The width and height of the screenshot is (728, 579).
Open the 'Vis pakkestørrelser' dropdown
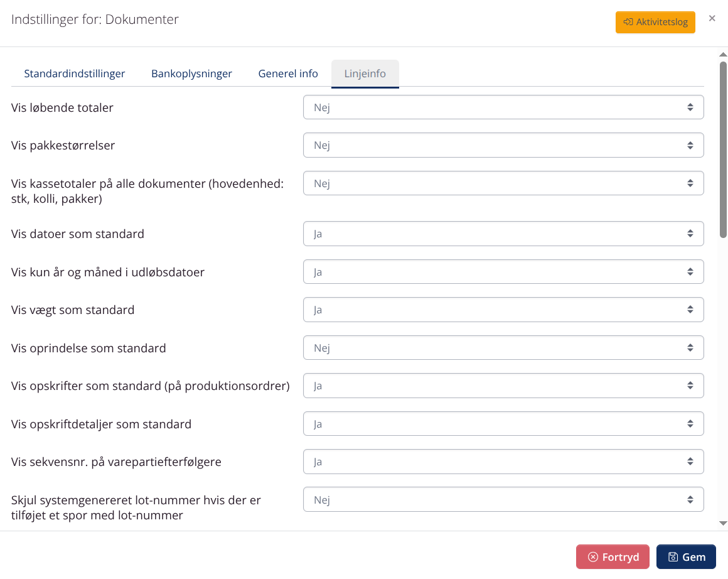point(503,145)
